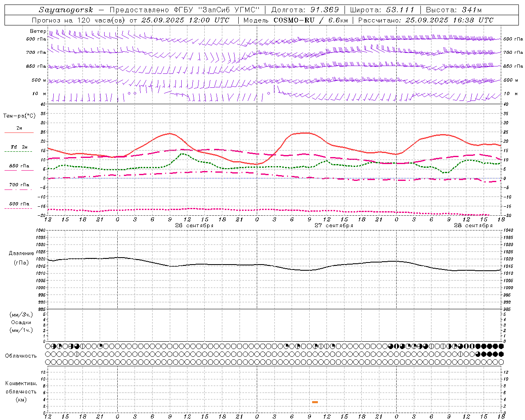
Task: Click the Прогноз на 120 часа(ов) text
Action: pos(79,20)
